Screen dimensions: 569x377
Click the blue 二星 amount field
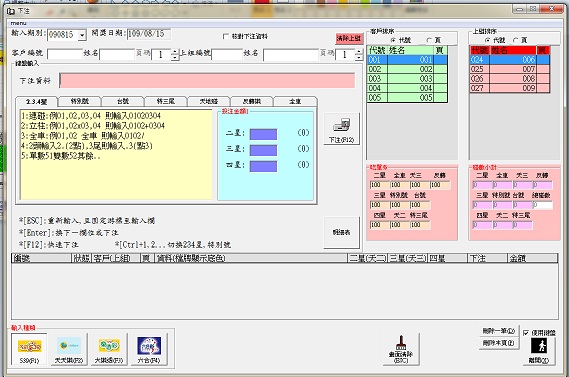pos(263,134)
